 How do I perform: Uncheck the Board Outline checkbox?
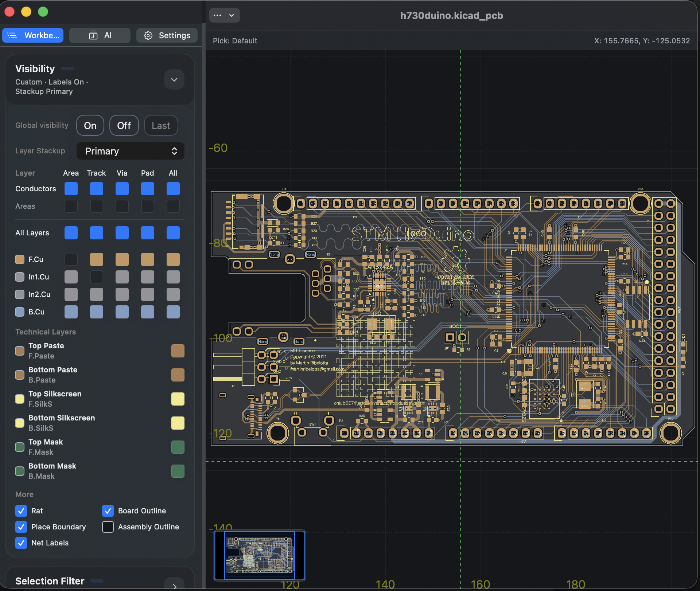(x=108, y=511)
